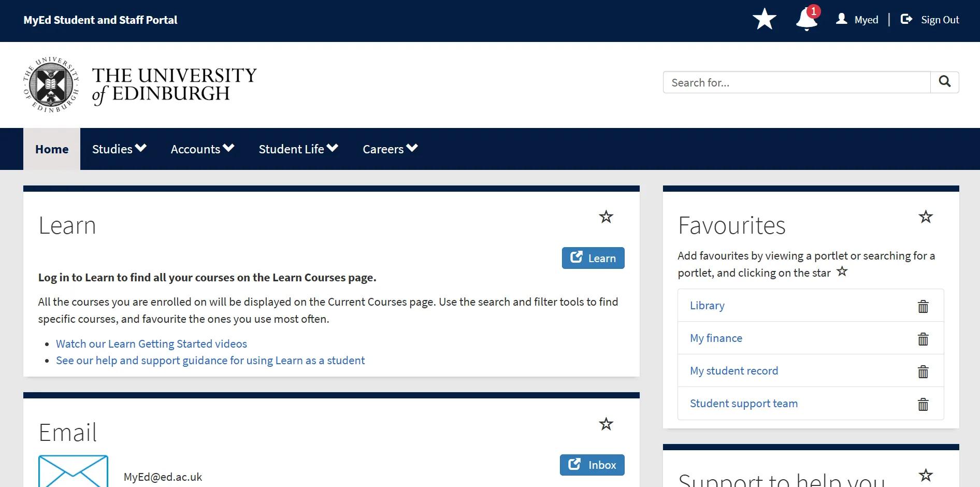Click the Learn portlet heading
Viewport: 980px width, 487px height.
67,225
